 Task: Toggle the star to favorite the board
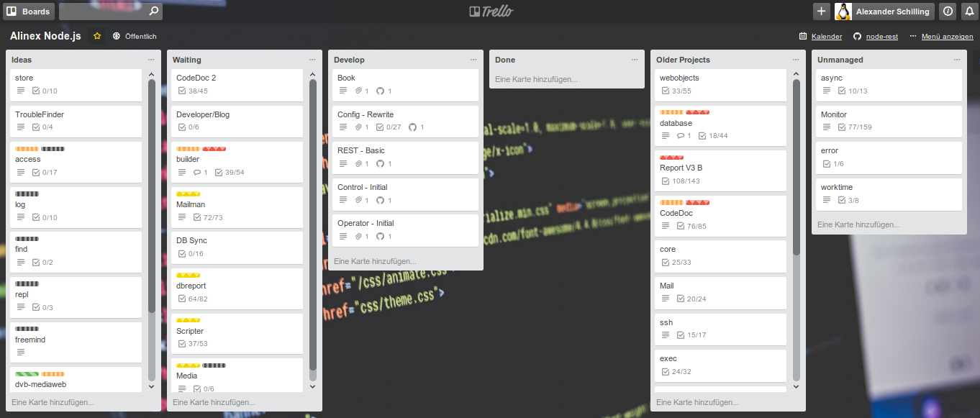97,35
